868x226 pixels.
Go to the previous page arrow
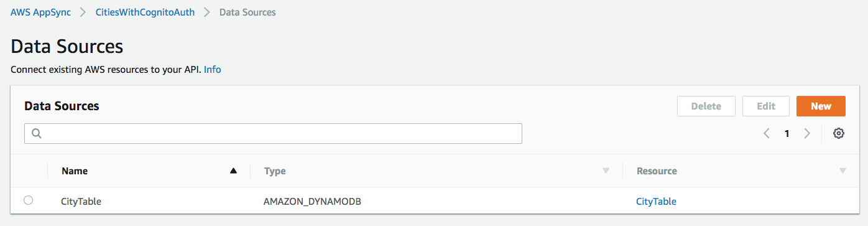[767, 133]
